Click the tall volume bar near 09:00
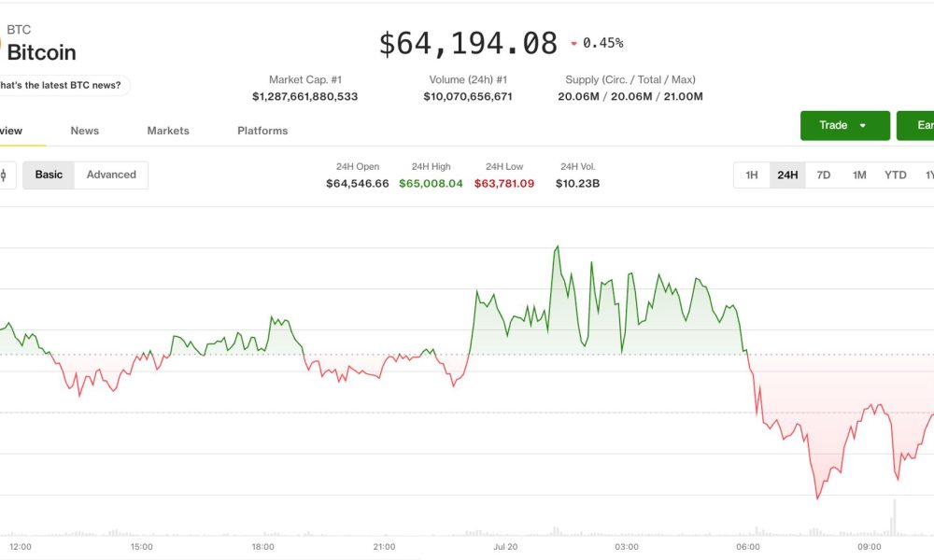The image size is (934, 560). (894, 516)
